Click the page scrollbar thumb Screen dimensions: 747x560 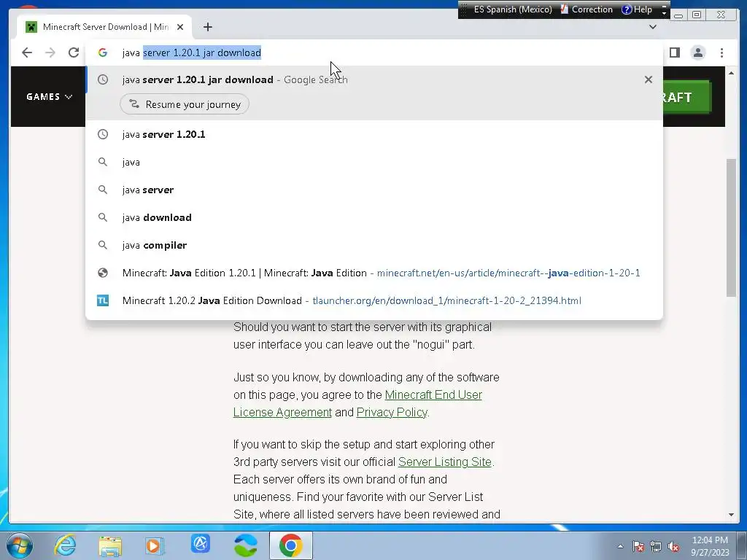pyautogui.click(x=731, y=227)
